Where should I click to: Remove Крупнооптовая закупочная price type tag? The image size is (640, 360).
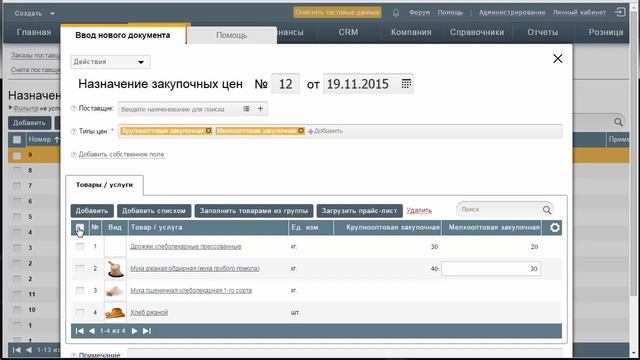208,131
